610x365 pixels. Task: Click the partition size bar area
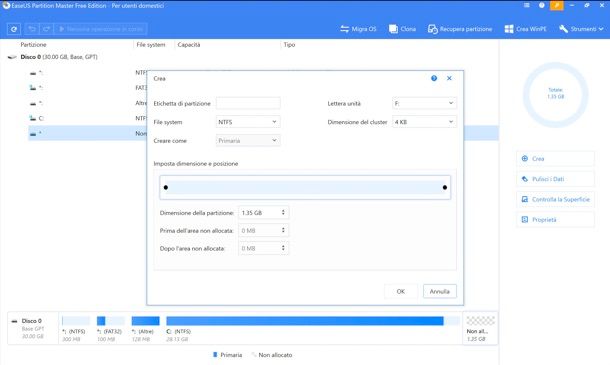coord(305,188)
